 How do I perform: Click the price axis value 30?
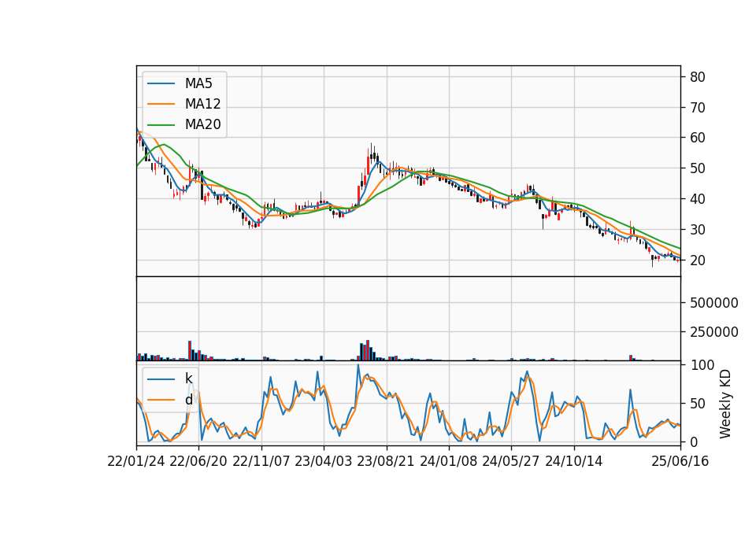pos(697,230)
